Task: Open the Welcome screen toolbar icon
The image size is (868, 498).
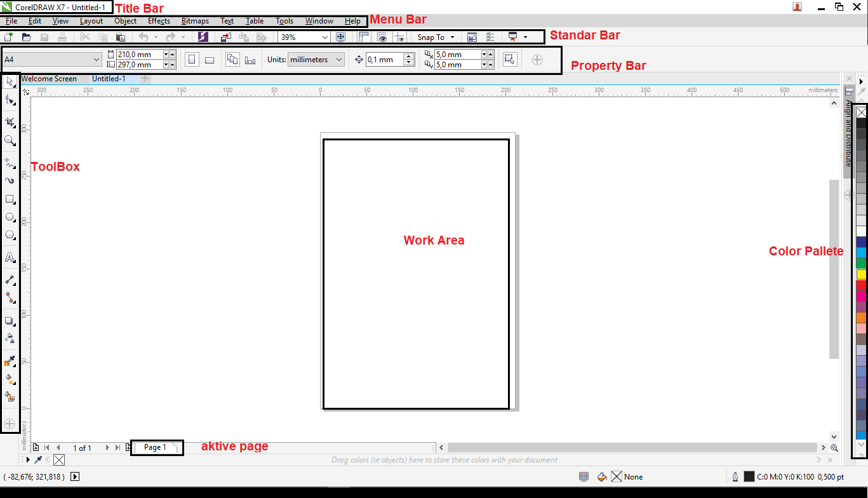Action: [x=472, y=37]
